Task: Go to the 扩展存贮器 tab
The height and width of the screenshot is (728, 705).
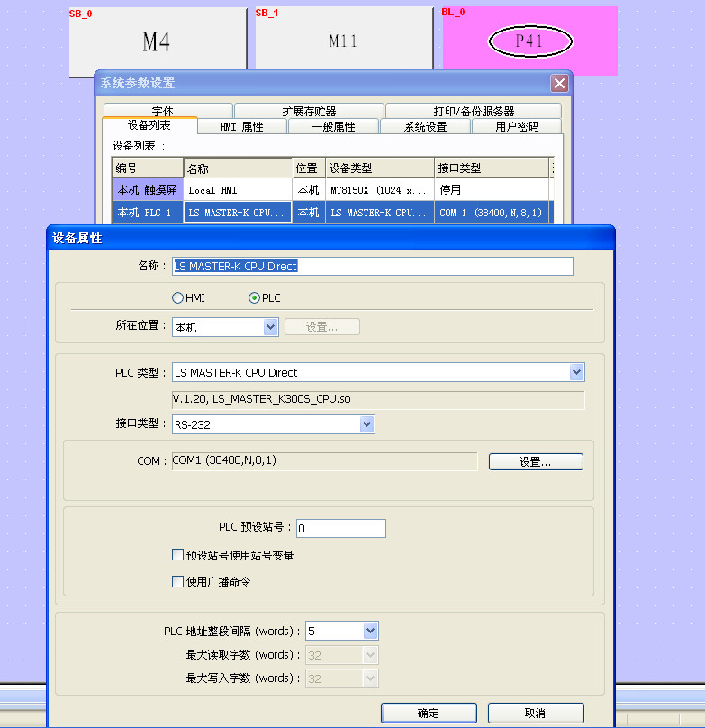Action: point(309,111)
